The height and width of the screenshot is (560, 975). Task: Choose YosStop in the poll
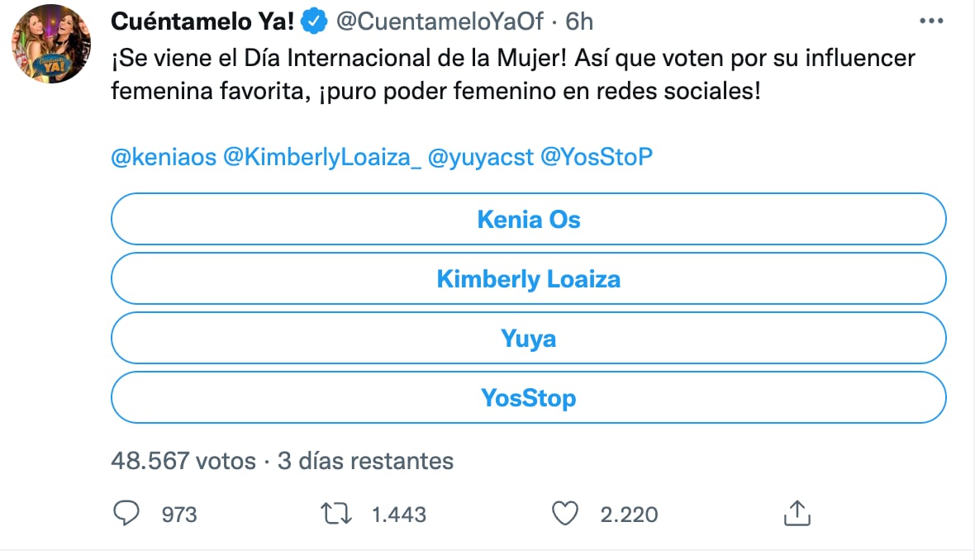click(528, 397)
